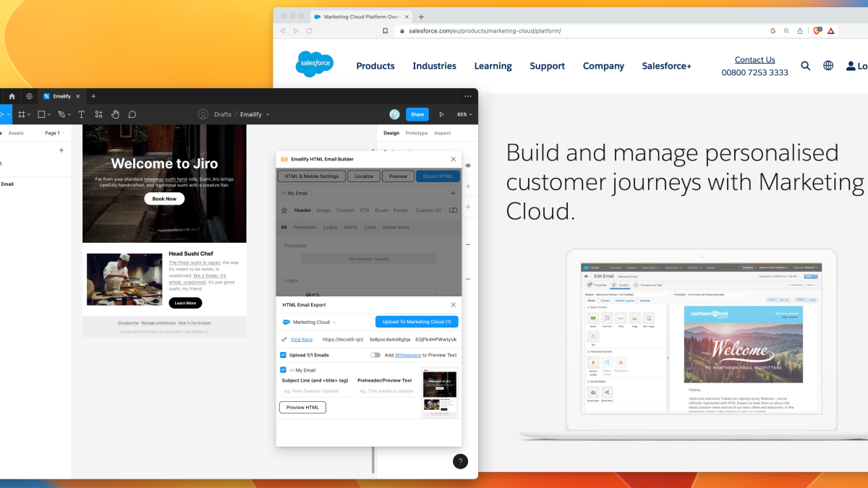Open Support menu on Salesforce site
Image resolution: width=868 pixels, height=488 pixels.
pyautogui.click(x=548, y=66)
